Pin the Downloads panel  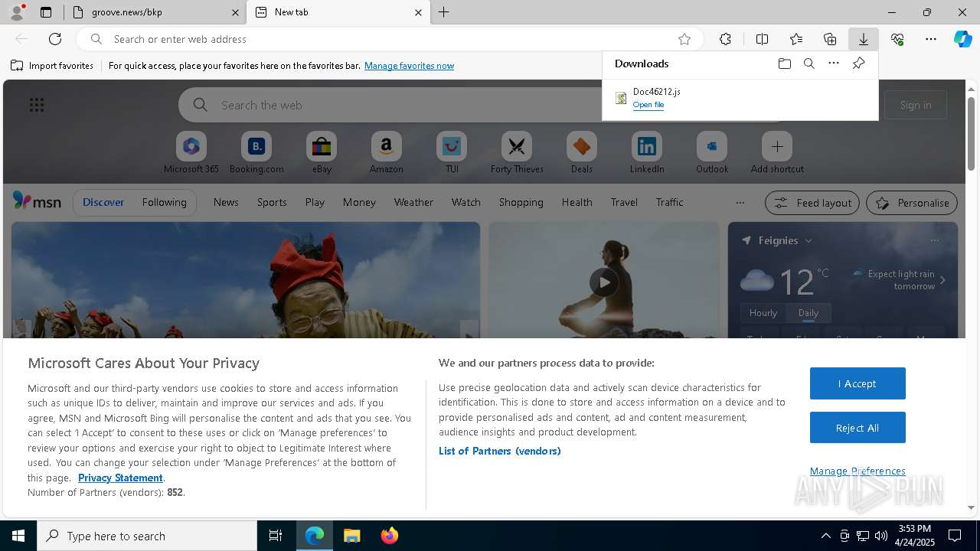click(858, 64)
